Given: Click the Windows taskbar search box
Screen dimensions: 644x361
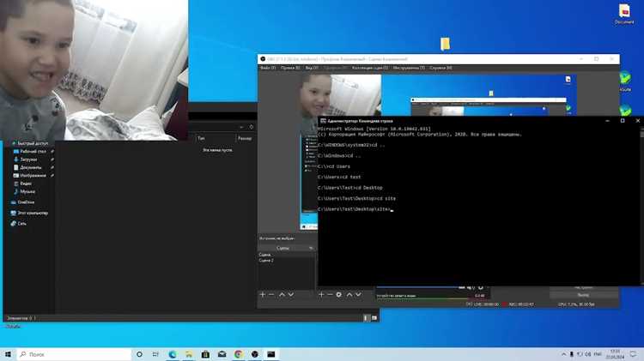Looking at the screenshot, I should point(74,354).
